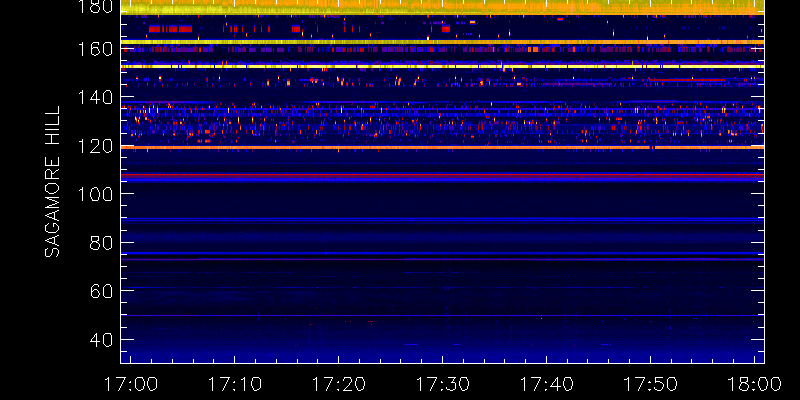Click the 180 frequency axis label
Viewport: 800px width, 400px height.
point(94,7)
